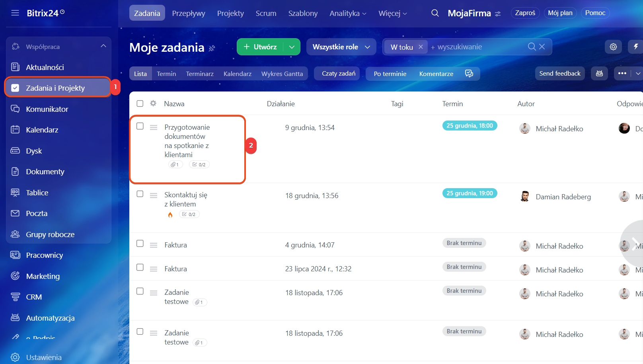Open the Projekty top menu tab
This screenshot has width=643, height=364.
[x=230, y=13]
